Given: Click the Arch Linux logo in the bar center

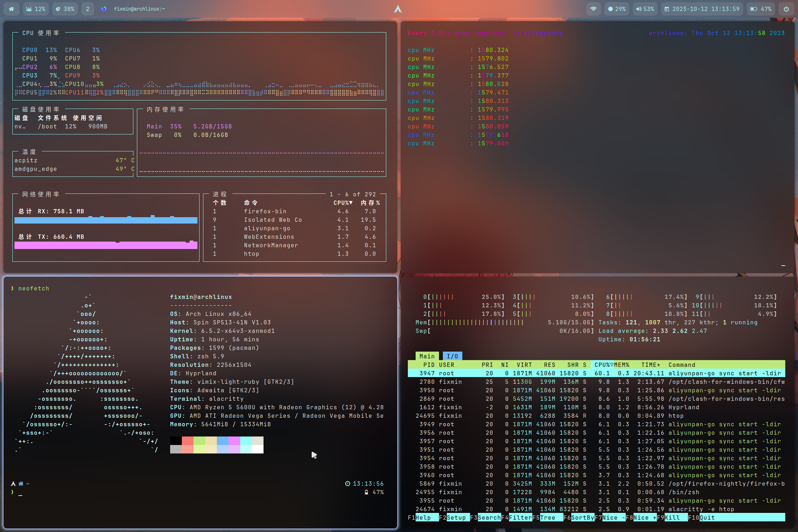Looking at the screenshot, I should coord(398,9).
